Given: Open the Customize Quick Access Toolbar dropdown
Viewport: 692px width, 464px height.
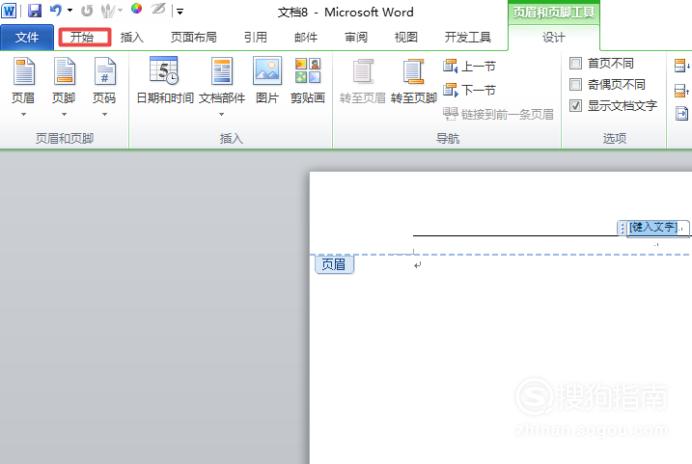Looking at the screenshot, I should 180,12.
